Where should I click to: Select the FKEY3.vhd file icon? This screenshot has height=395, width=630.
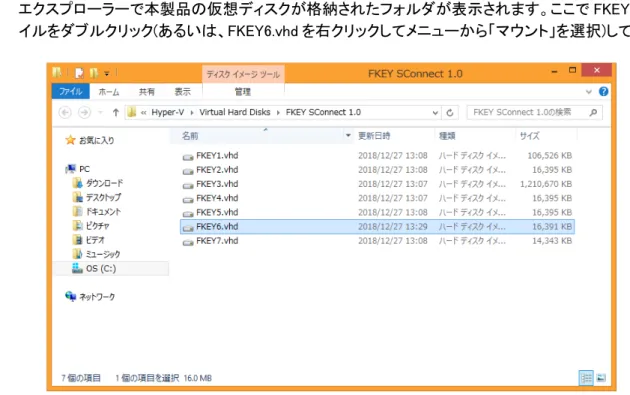[188, 185]
